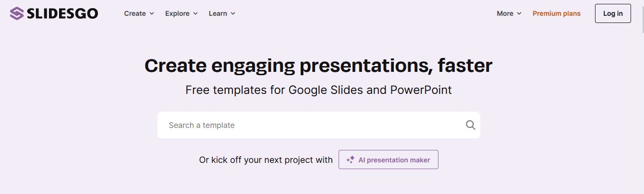Expand the chevron beside Create

(152, 13)
